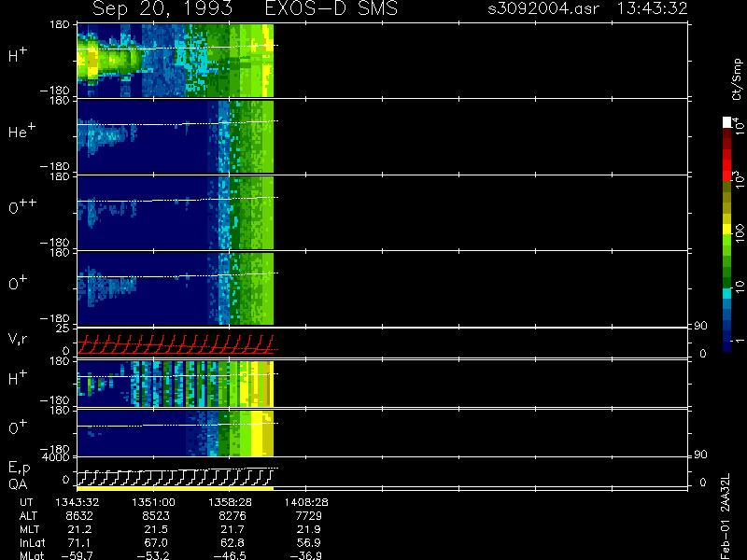The image size is (747, 560).
Task: Click the UT value "1358:28"
Action: pos(230,502)
